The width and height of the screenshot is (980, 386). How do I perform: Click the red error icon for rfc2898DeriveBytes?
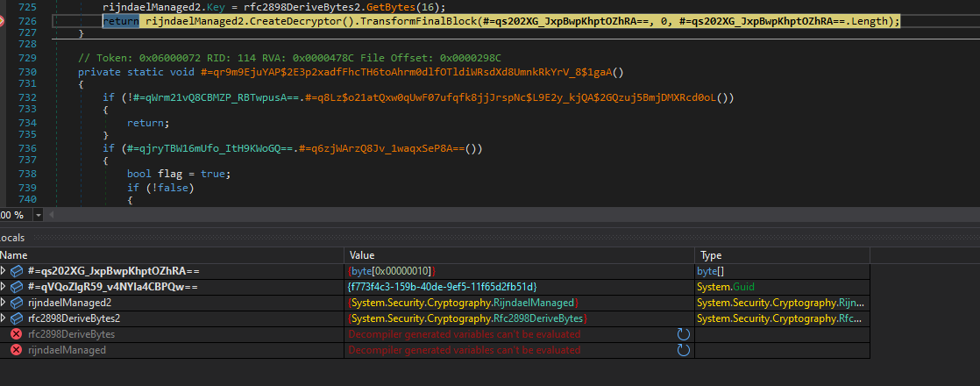(x=17, y=334)
